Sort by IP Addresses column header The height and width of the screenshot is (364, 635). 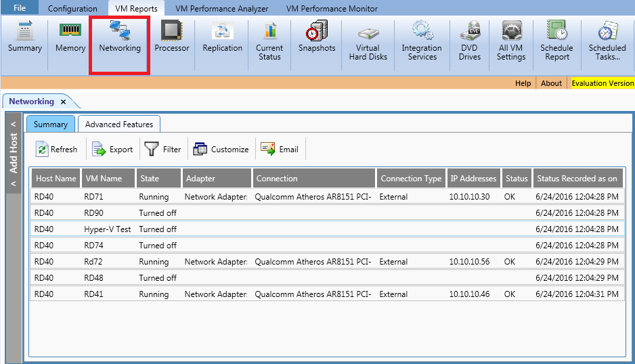[x=473, y=178]
